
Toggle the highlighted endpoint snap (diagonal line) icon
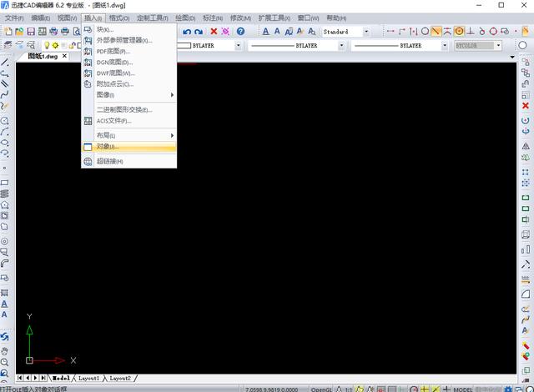436,32
